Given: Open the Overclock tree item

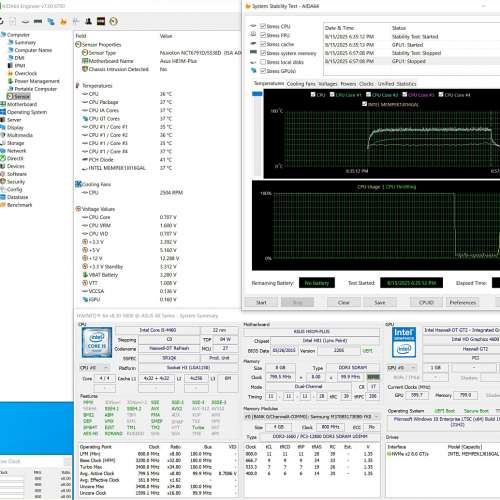Looking at the screenshot, I should [26, 73].
